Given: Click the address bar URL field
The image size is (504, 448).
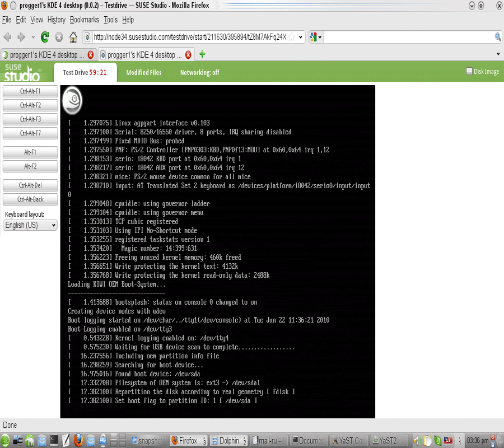Looking at the screenshot, I should (x=190, y=38).
